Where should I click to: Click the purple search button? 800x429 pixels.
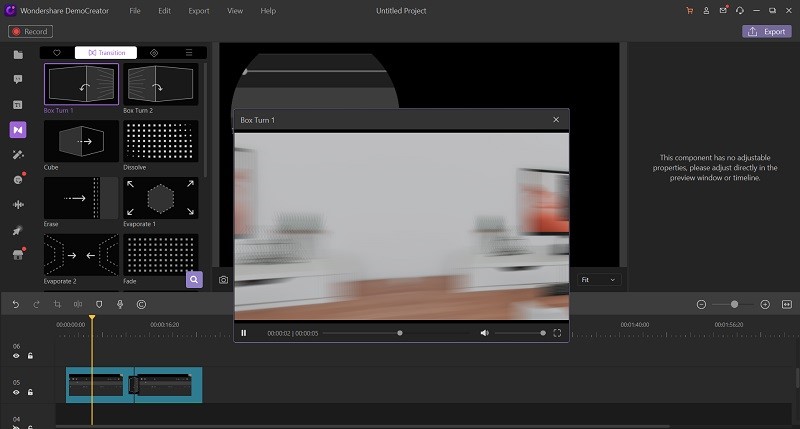[x=194, y=280]
